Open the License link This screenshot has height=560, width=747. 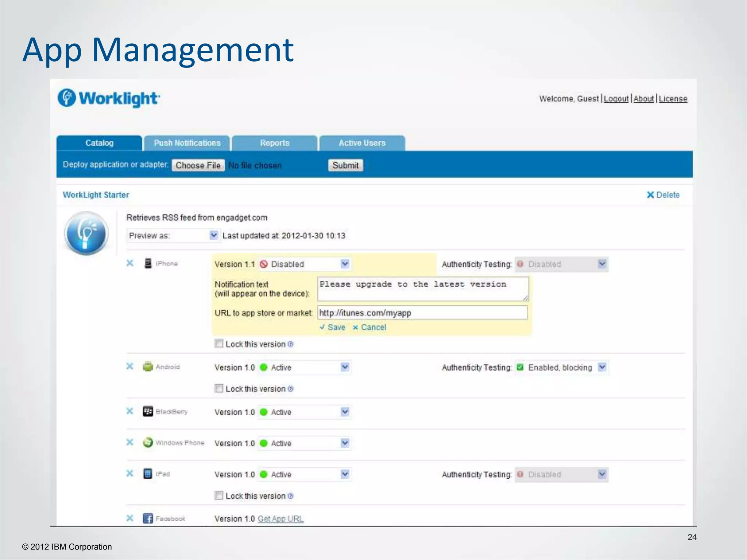[673, 99]
